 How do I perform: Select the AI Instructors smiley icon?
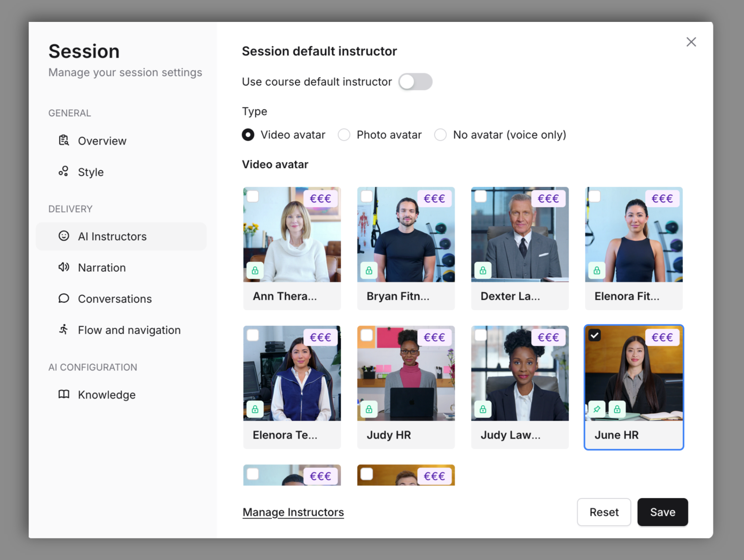pyautogui.click(x=64, y=236)
